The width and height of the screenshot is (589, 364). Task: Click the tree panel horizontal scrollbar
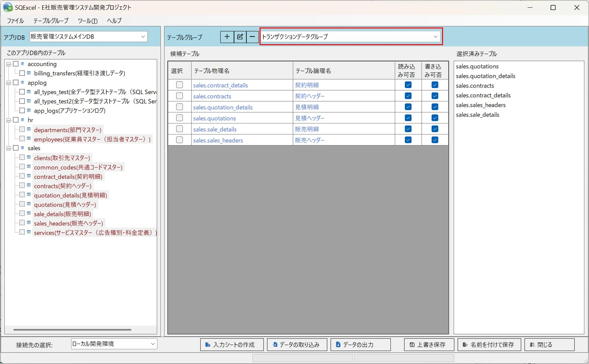[72, 330]
